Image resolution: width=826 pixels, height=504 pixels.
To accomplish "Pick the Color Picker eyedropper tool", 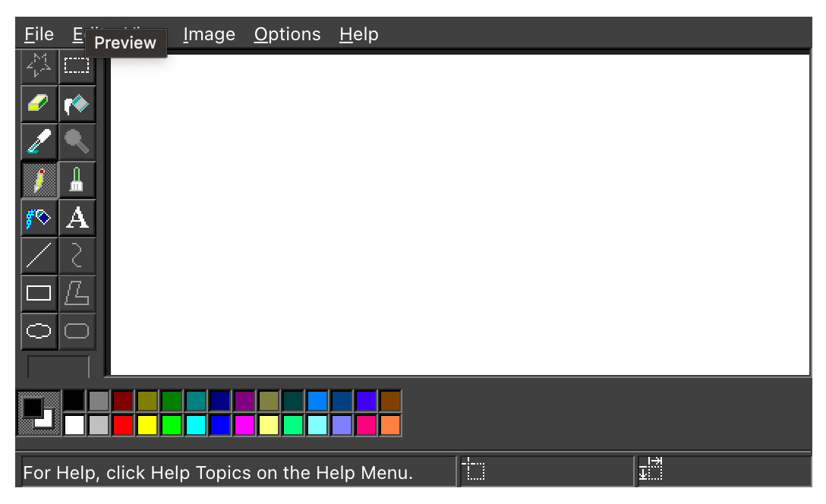I will (x=39, y=142).
